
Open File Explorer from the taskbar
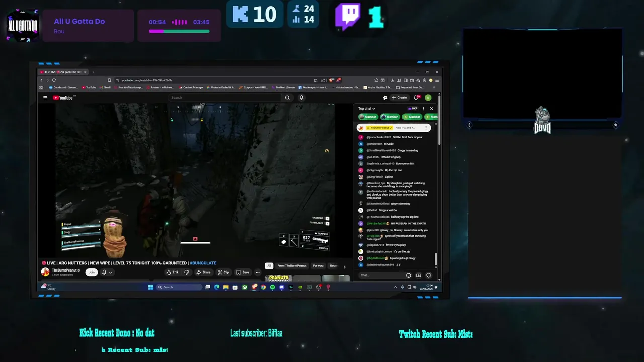coord(226,287)
